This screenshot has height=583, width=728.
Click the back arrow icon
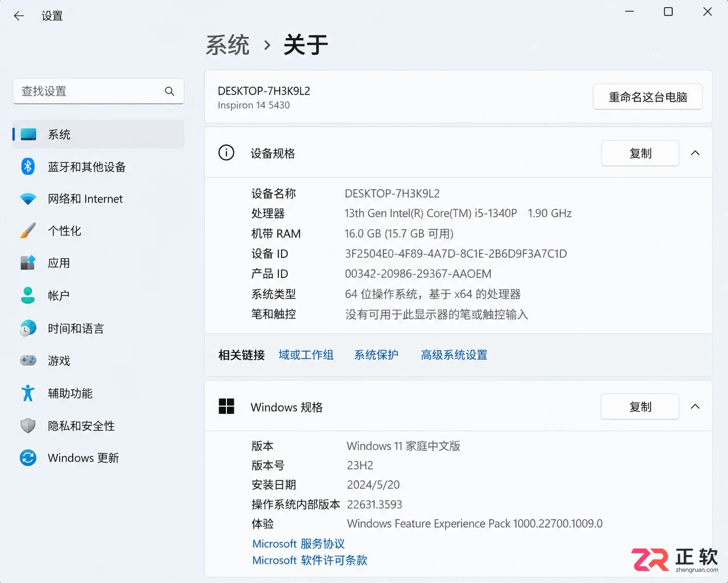[19, 16]
